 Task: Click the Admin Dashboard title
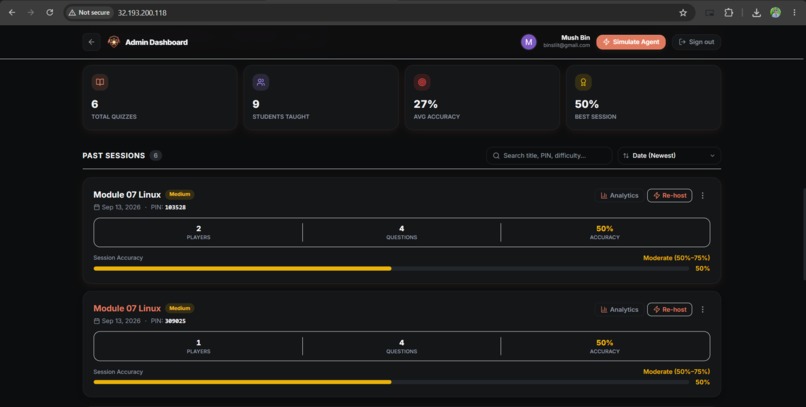coord(156,42)
